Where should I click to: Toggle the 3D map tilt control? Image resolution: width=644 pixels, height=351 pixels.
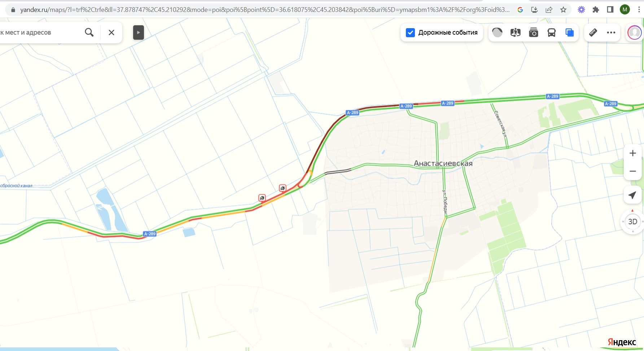coord(632,222)
